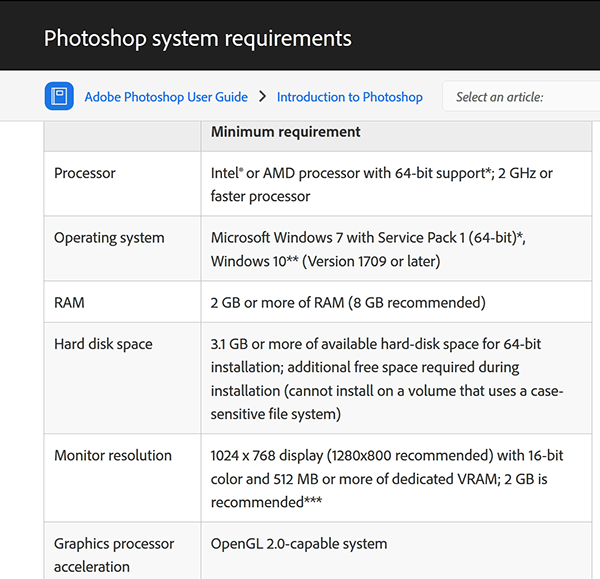This screenshot has height=579, width=600.
Task: Click the Photoshop system requirements heading
Action: [197, 38]
